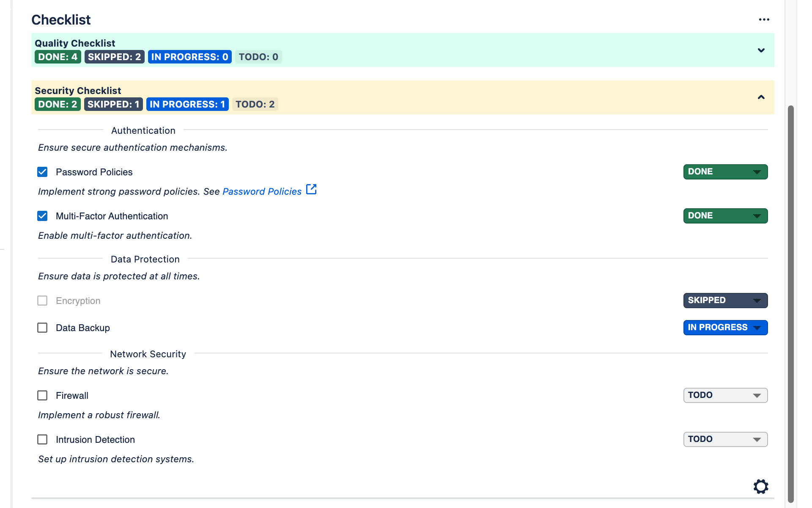Click the DONE: 4 badge under Quality Checklist

[58, 56]
